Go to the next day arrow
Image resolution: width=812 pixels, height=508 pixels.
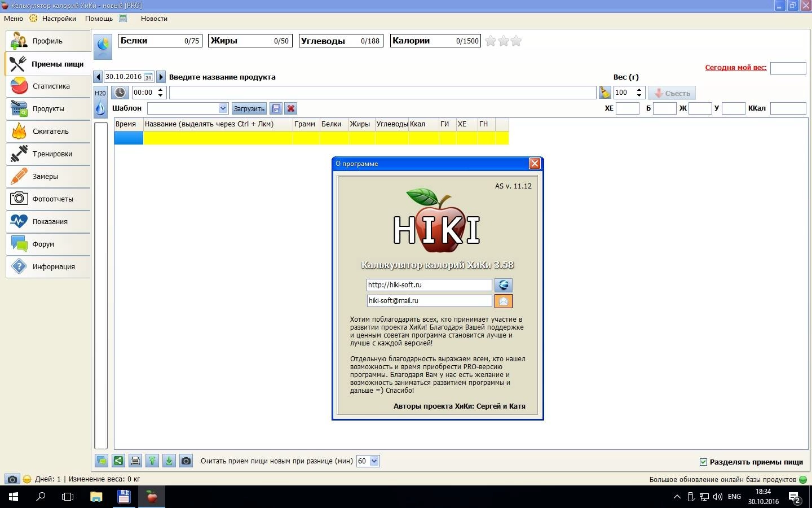click(x=161, y=77)
